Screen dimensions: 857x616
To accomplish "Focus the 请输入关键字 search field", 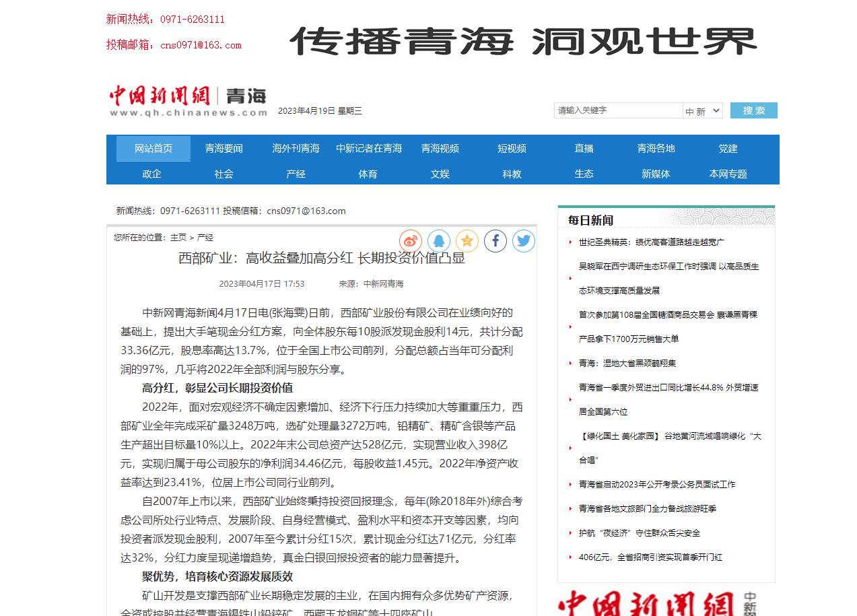I will click(619, 110).
